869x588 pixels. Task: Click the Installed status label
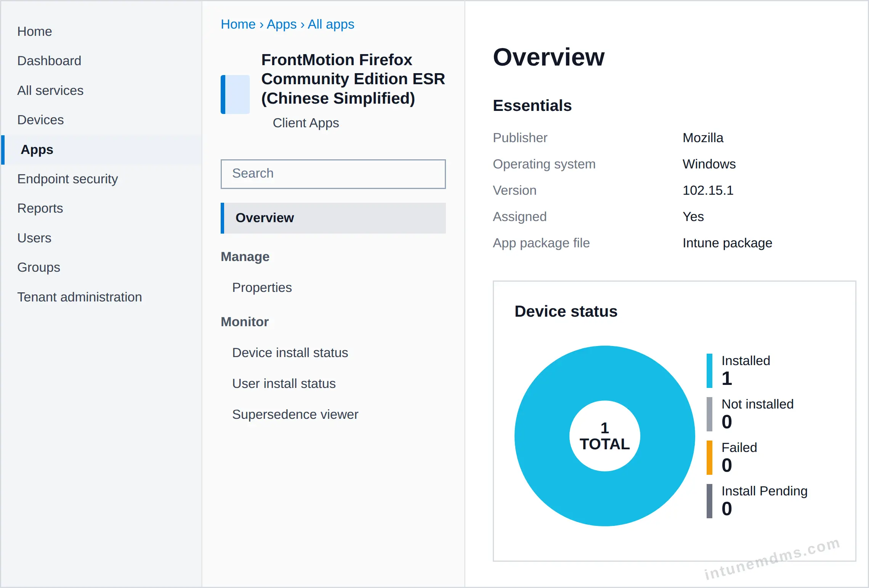(x=746, y=360)
